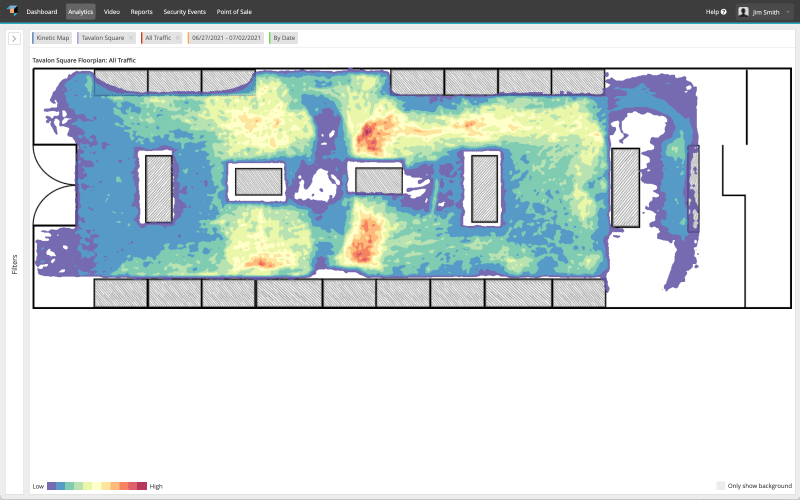Go to the Dashboard tab

point(41,12)
